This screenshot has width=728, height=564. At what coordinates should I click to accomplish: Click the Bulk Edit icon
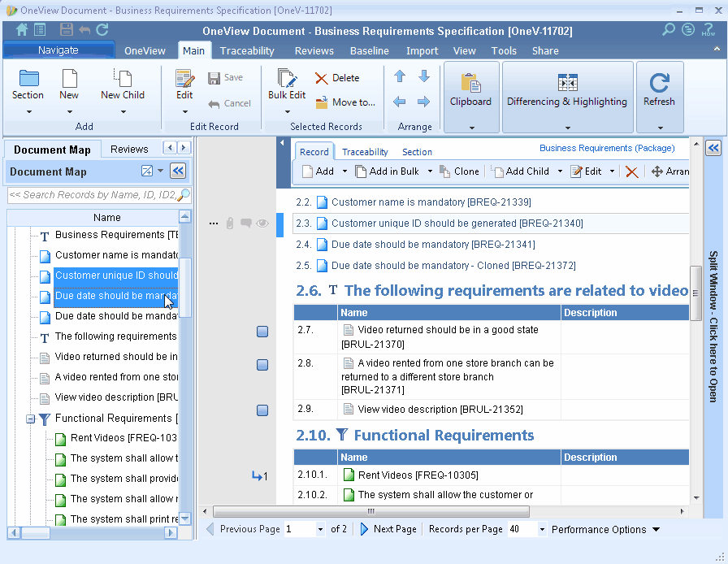(x=287, y=77)
